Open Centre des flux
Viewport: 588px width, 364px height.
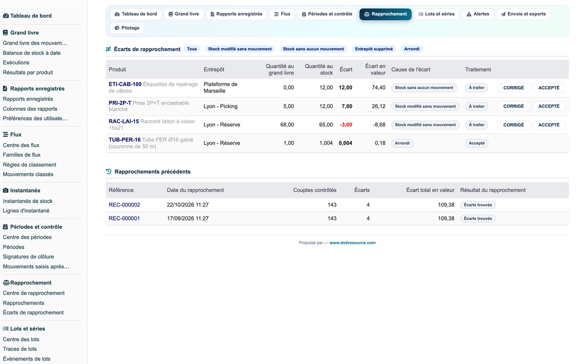[x=21, y=145]
